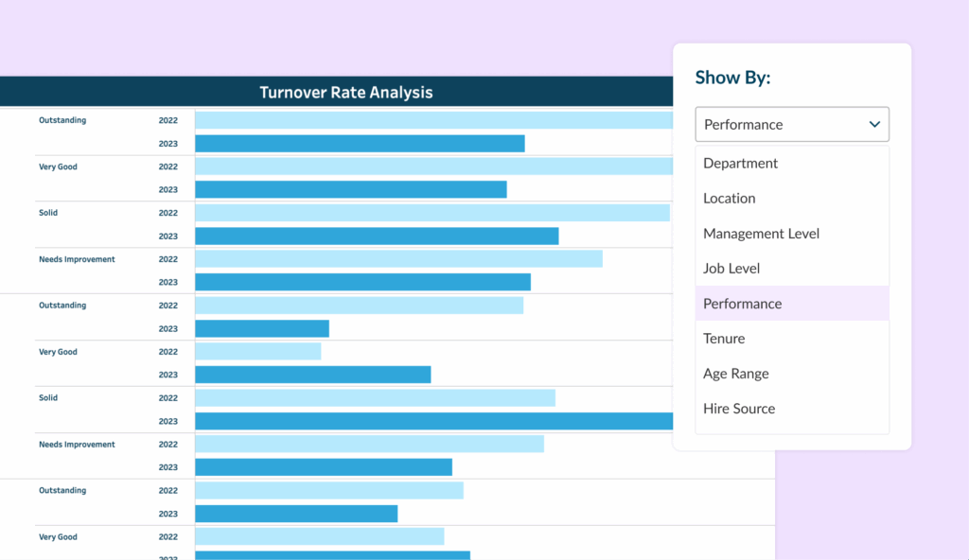Select Department from the dropdown list
Screen dimensions: 969x560
(x=741, y=164)
